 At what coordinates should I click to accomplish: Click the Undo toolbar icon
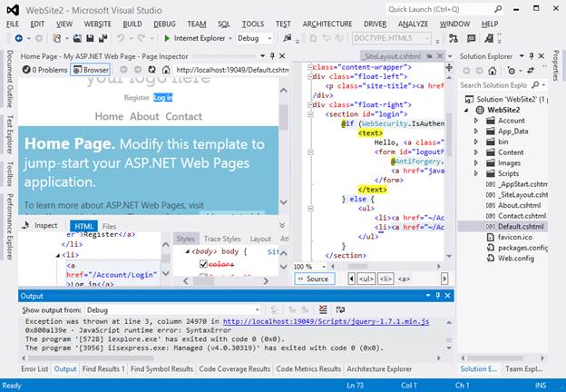121,38
